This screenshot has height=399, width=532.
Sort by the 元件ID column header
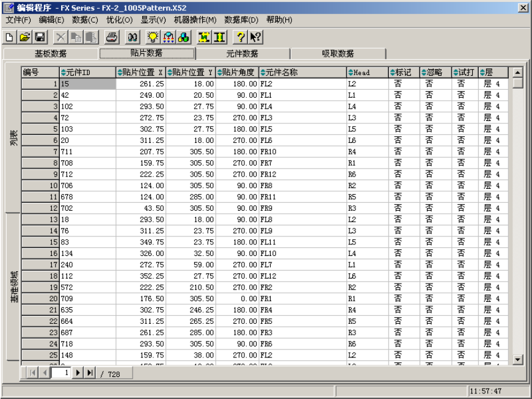87,73
